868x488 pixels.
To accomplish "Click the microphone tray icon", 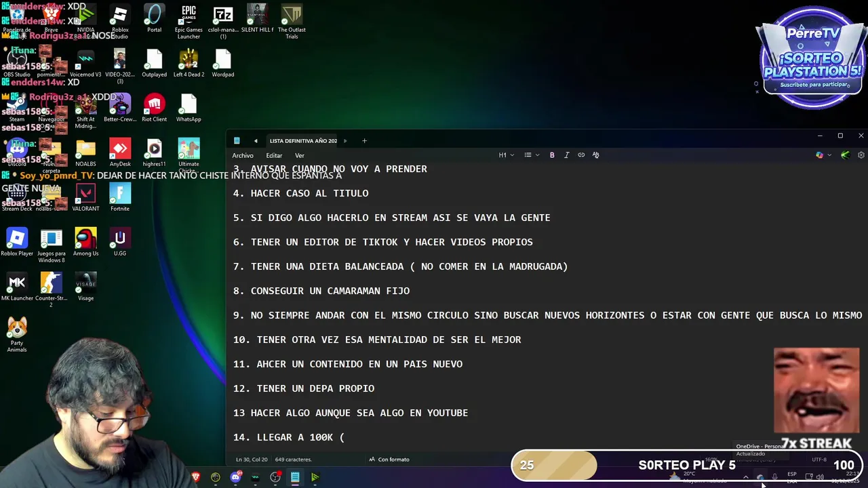I will 775,477.
